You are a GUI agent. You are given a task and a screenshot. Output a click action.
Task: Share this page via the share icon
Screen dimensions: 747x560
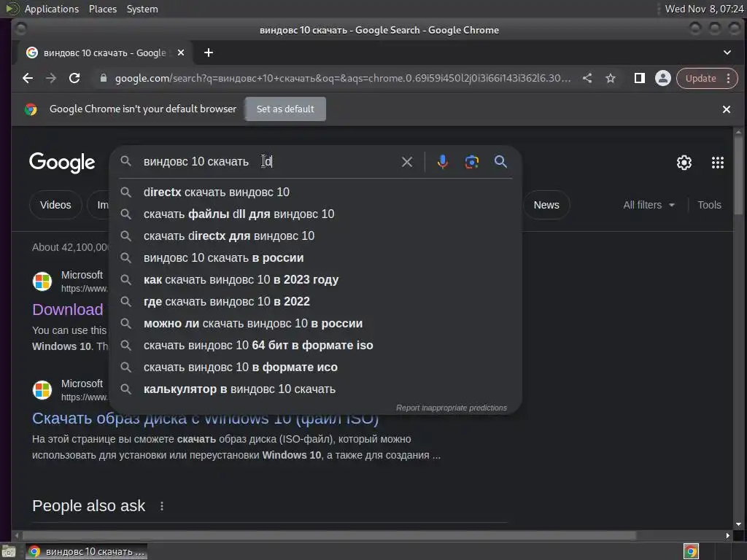587,78
